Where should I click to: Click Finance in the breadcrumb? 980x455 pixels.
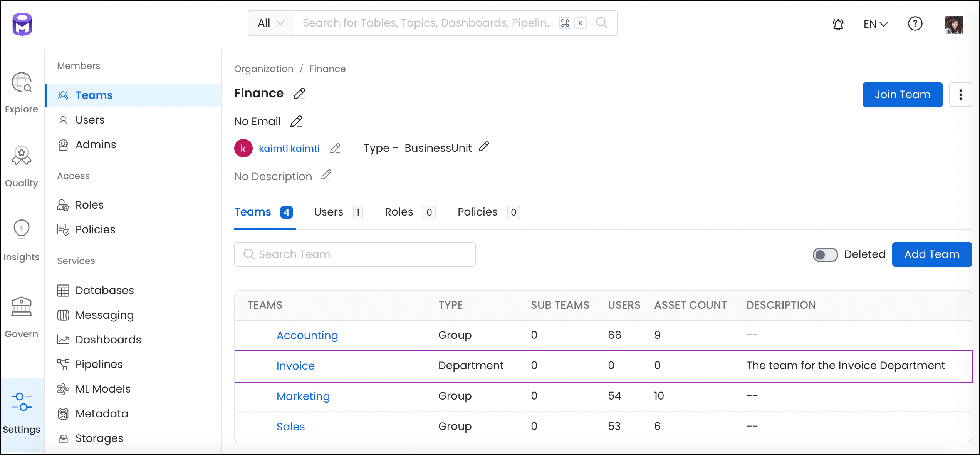point(327,69)
